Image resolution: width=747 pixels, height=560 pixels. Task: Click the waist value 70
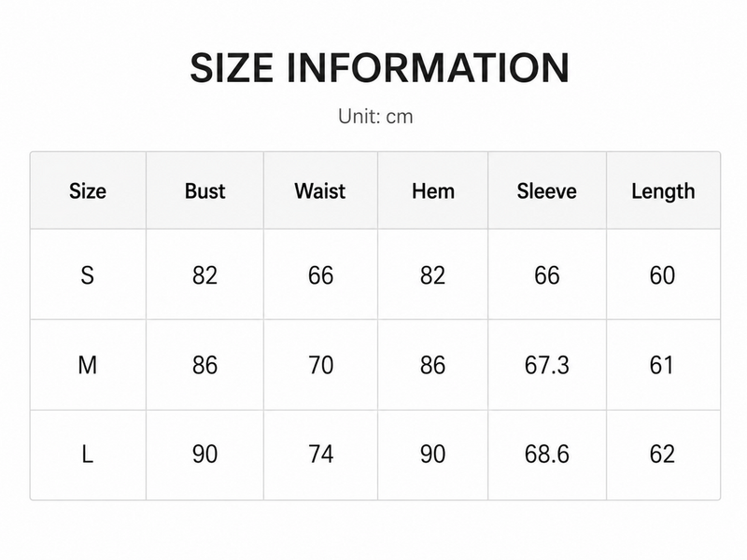[320, 365]
